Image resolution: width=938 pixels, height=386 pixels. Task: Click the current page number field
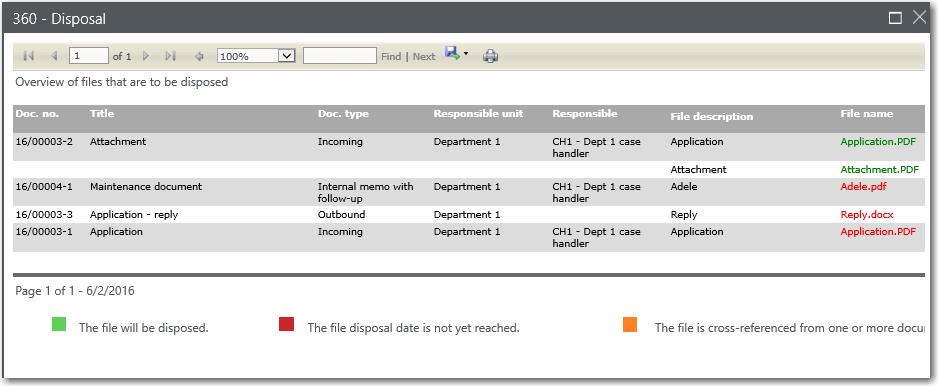(89, 56)
